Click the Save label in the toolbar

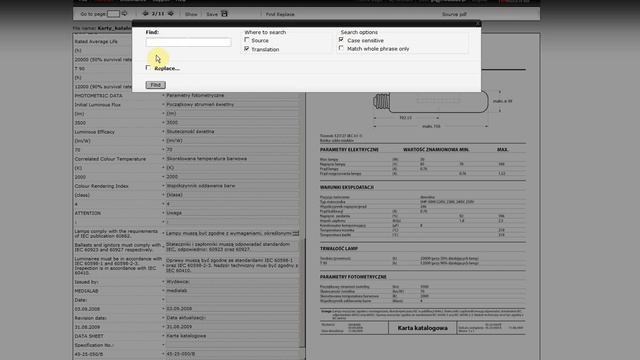click(x=212, y=14)
